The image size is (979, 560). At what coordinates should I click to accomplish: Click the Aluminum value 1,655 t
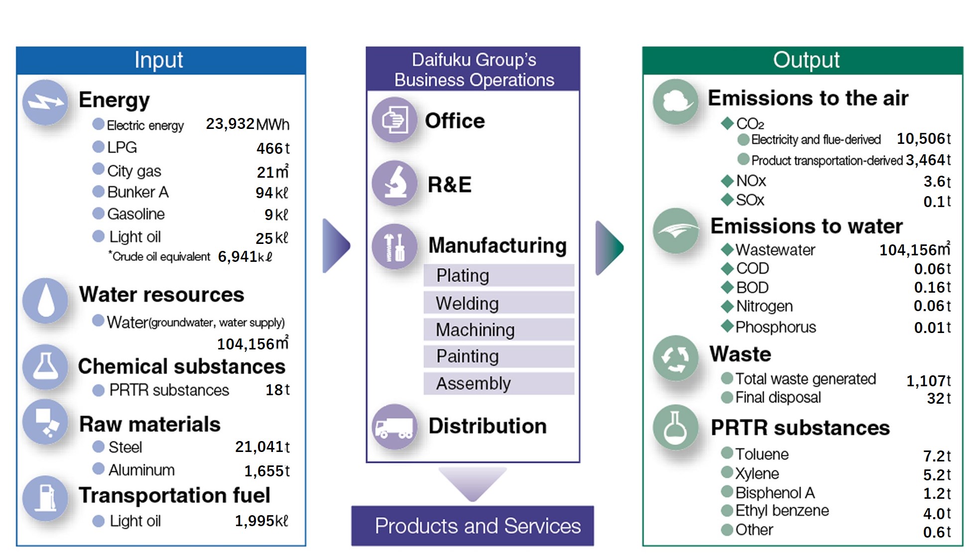pos(267,471)
